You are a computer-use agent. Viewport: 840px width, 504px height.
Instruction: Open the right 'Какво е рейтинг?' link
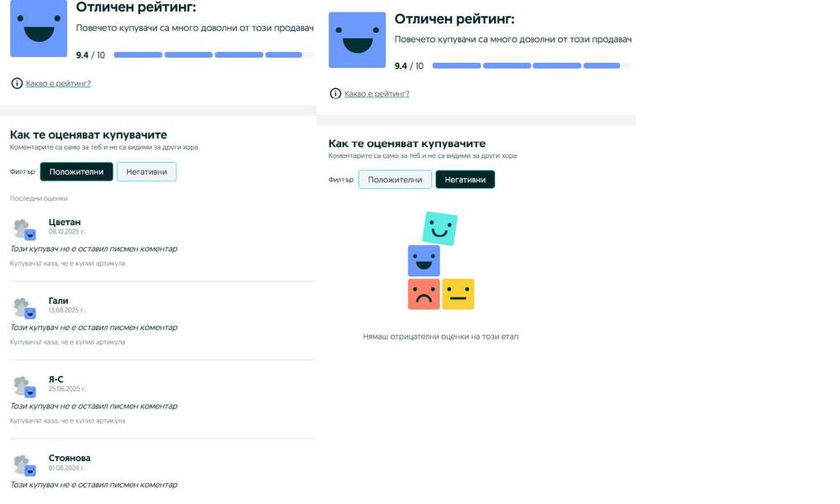pyautogui.click(x=376, y=94)
